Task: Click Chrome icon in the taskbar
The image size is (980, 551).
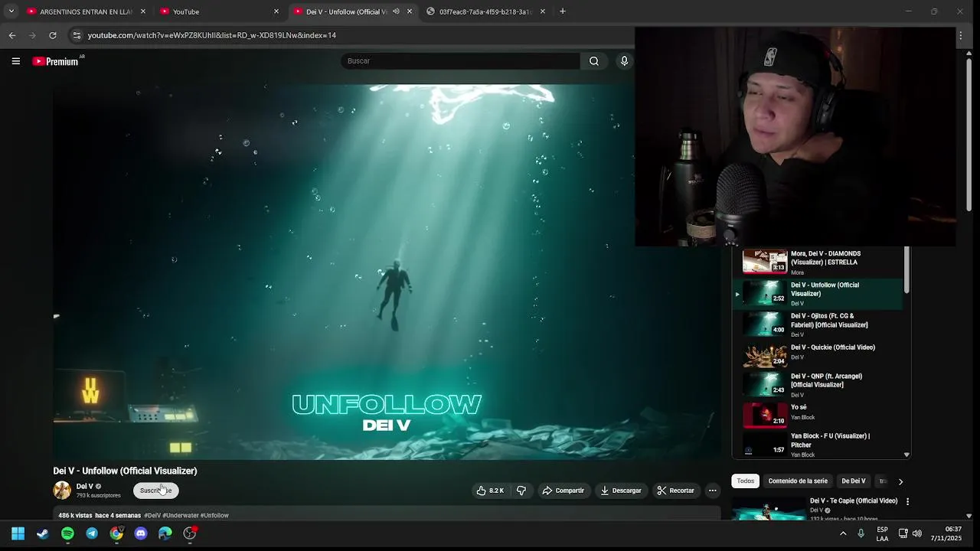Action: pos(116,533)
